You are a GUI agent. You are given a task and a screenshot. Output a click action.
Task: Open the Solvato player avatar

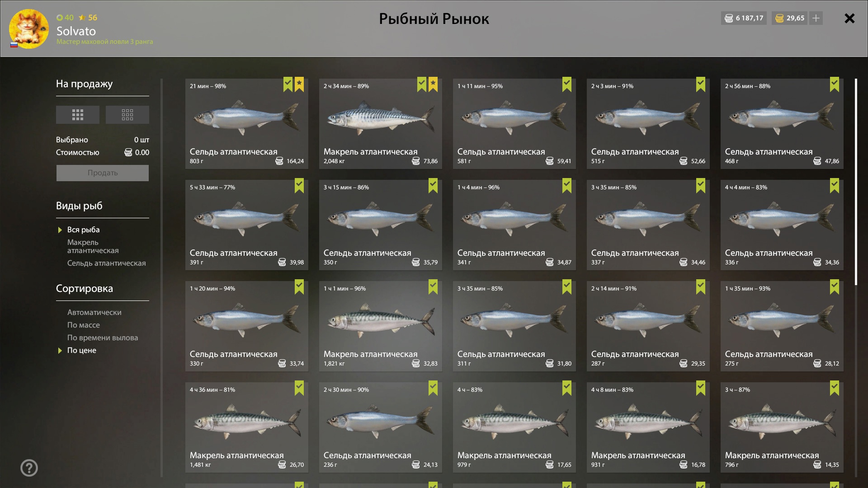click(29, 29)
